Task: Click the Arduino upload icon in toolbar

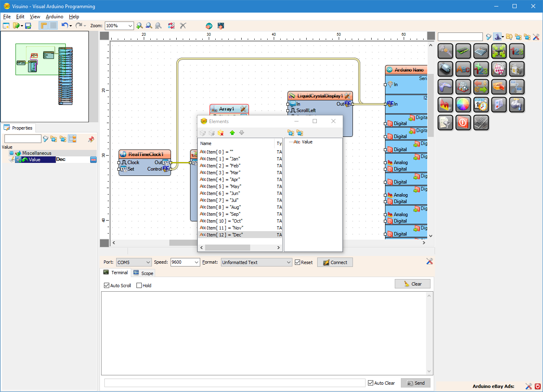Action: tap(209, 26)
